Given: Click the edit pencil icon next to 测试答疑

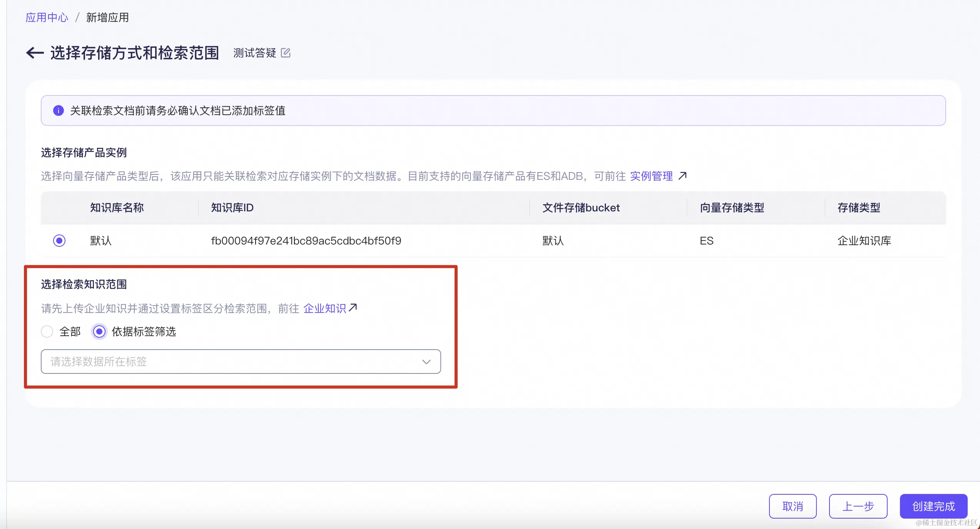Looking at the screenshot, I should [x=286, y=53].
